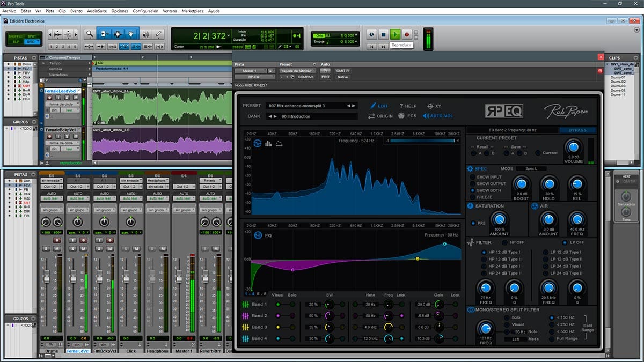Open the RP-EQ insert selector dropdown

click(x=254, y=77)
